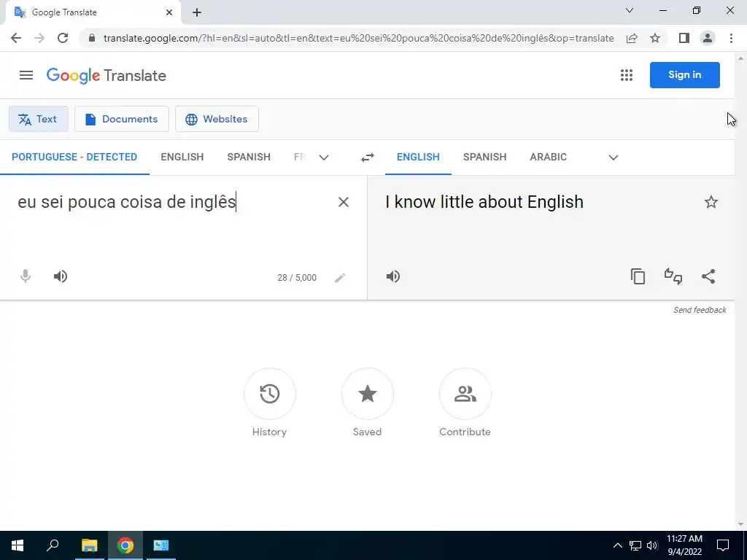Switch to Websites translation

pyautogui.click(x=217, y=119)
